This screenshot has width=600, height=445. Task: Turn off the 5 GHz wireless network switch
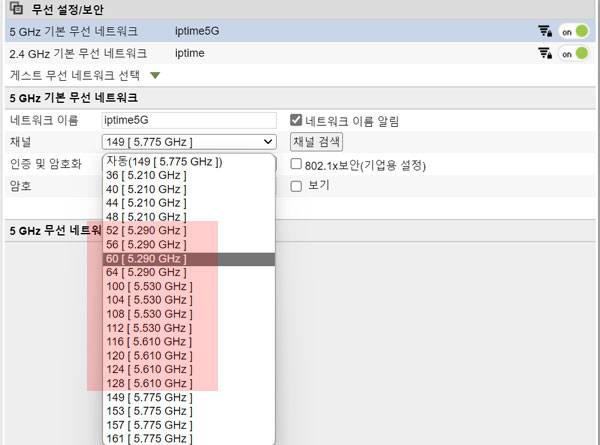coord(574,31)
